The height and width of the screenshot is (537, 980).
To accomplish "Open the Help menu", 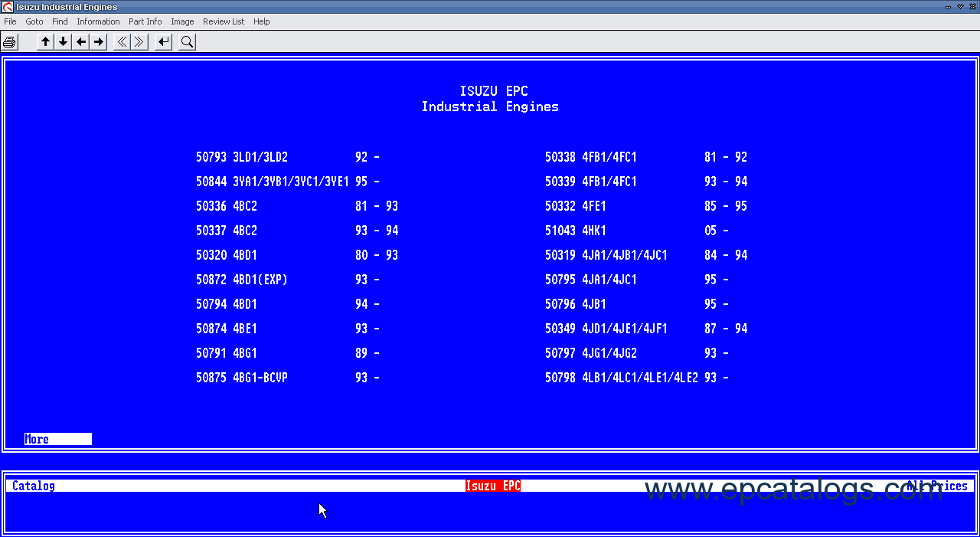I will [x=262, y=21].
